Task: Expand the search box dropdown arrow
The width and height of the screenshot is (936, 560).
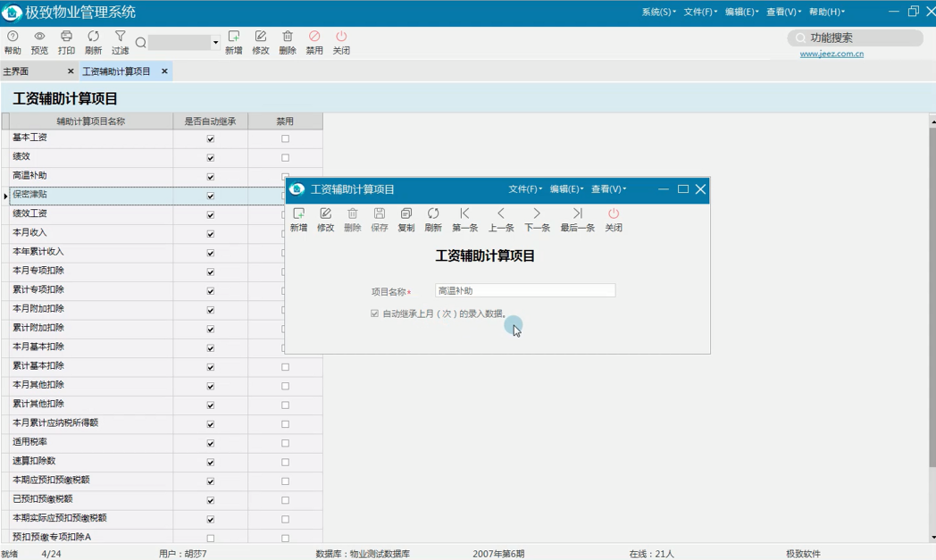Action: tap(215, 43)
